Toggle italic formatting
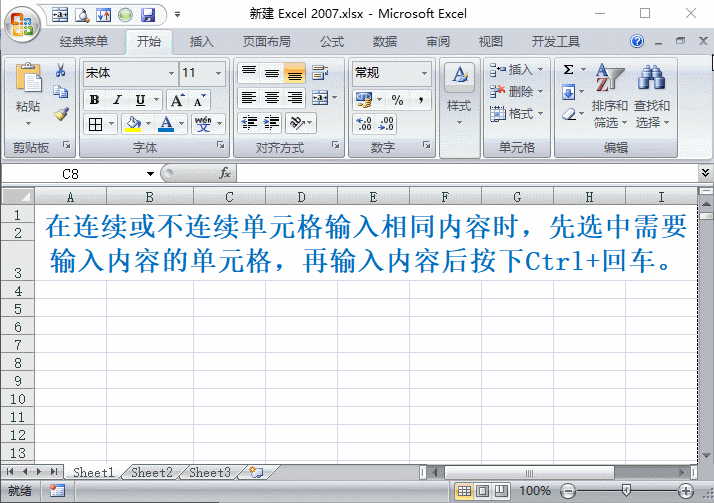Viewport: 714px width, 503px height. click(117, 99)
